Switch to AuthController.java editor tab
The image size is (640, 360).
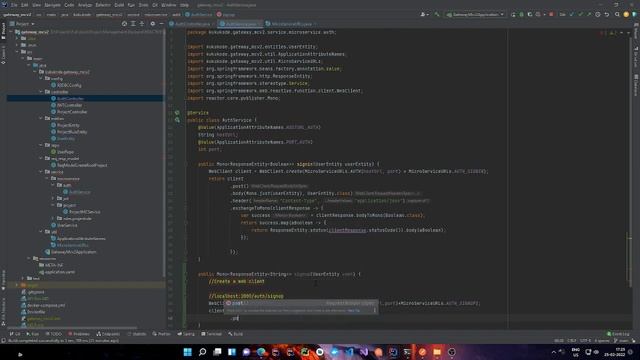tap(192, 24)
